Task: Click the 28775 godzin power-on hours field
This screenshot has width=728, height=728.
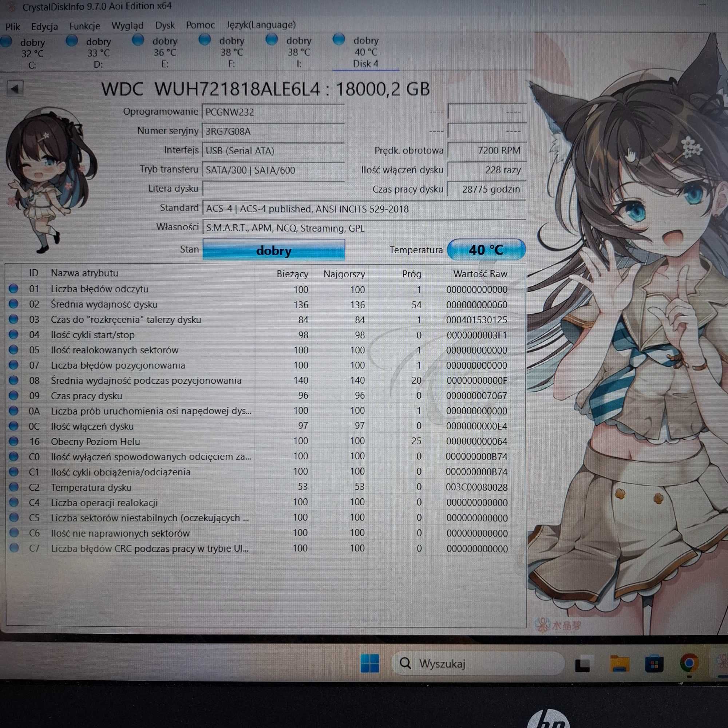Action: 486,189
